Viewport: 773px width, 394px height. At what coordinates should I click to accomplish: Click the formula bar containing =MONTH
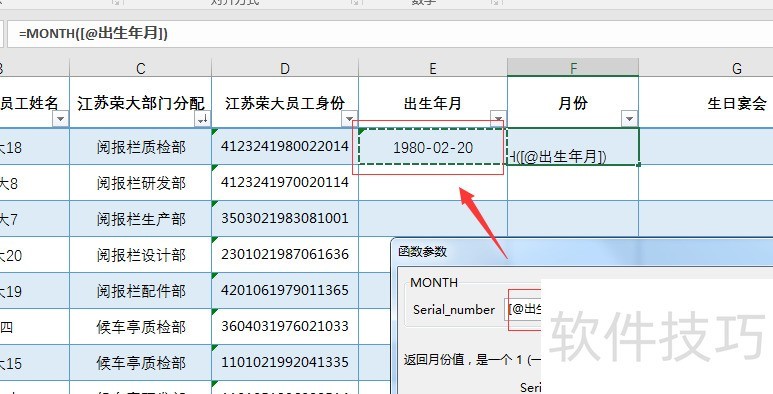(389, 34)
